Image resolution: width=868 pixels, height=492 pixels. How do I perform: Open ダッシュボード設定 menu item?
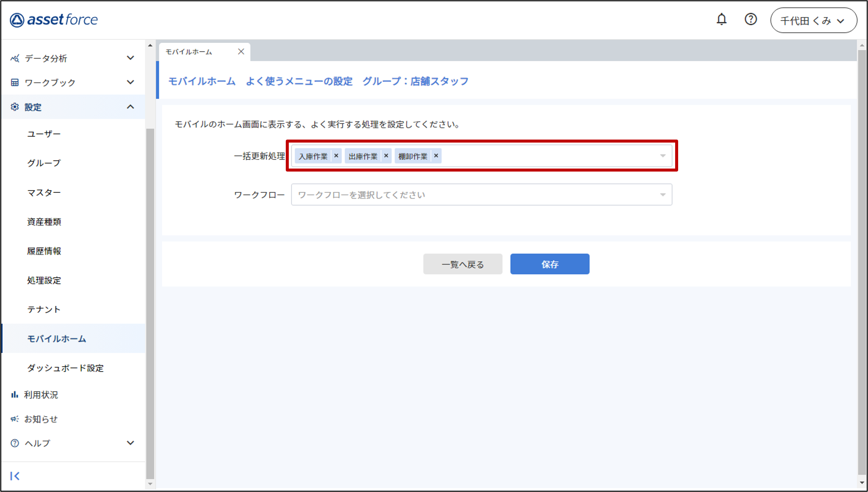coord(65,368)
